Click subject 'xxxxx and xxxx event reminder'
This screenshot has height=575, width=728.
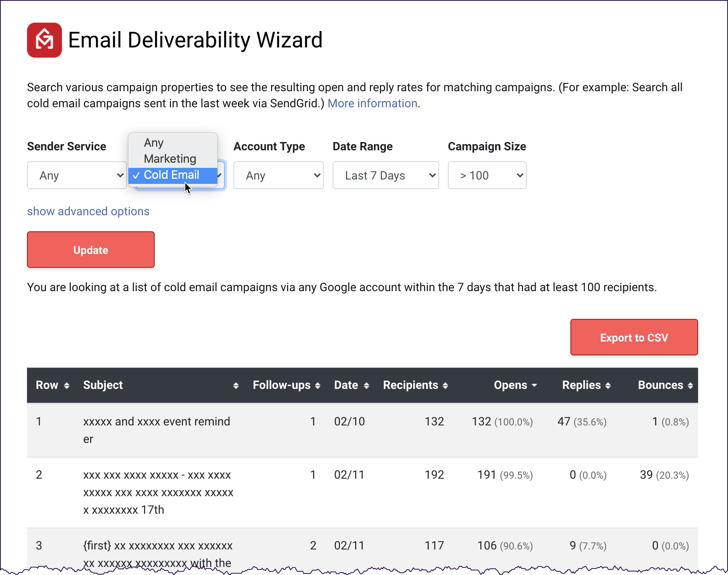click(157, 430)
